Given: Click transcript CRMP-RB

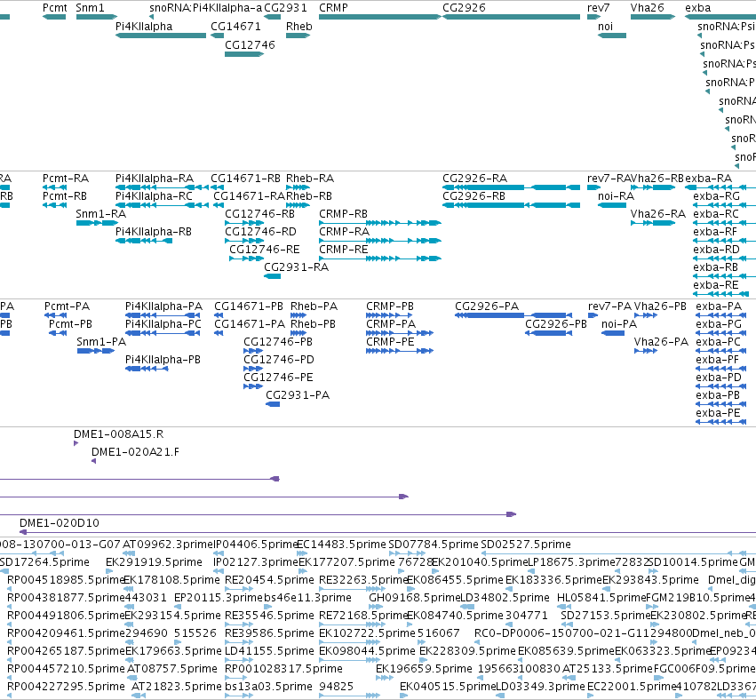Looking at the screenshot, I should click(x=380, y=223).
